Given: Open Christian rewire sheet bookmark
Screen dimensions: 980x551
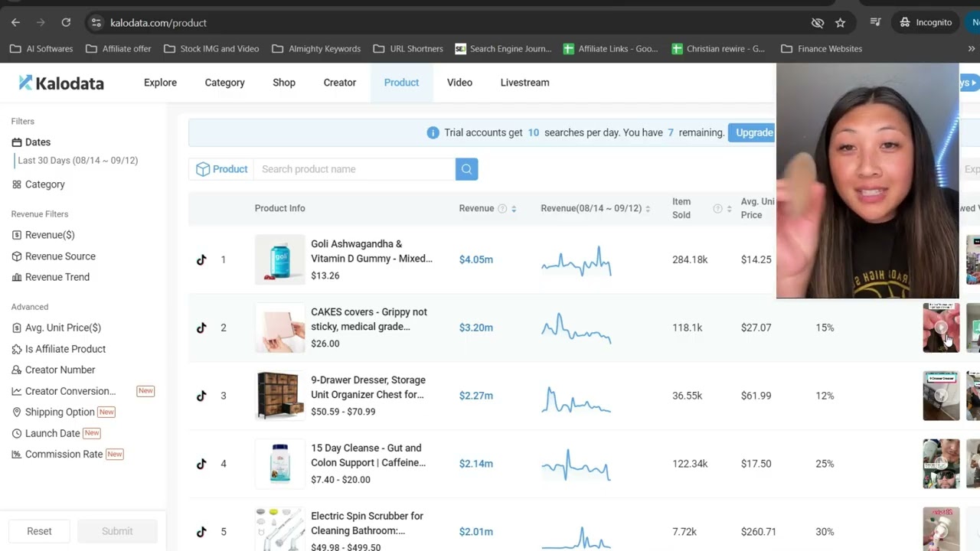Looking at the screenshot, I should coord(718,48).
